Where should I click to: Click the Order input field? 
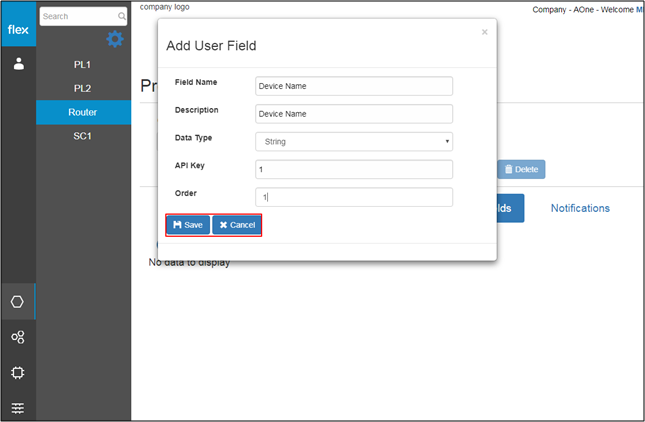click(x=354, y=197)
